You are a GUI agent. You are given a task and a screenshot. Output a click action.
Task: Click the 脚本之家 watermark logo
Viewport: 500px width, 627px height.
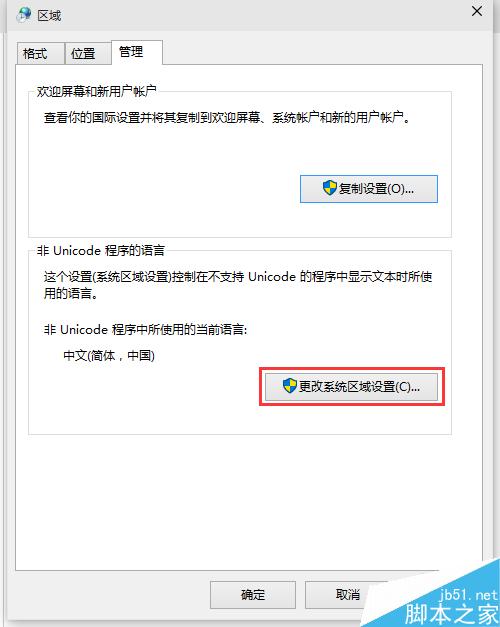(x=451, y=614)
